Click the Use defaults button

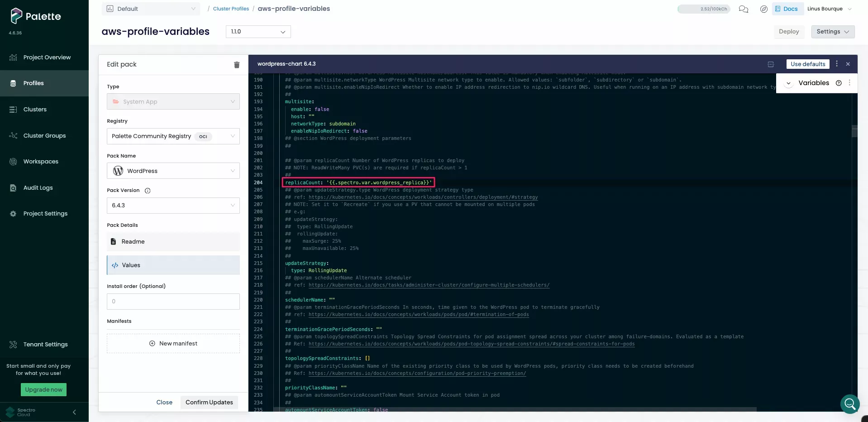point(808,64)
